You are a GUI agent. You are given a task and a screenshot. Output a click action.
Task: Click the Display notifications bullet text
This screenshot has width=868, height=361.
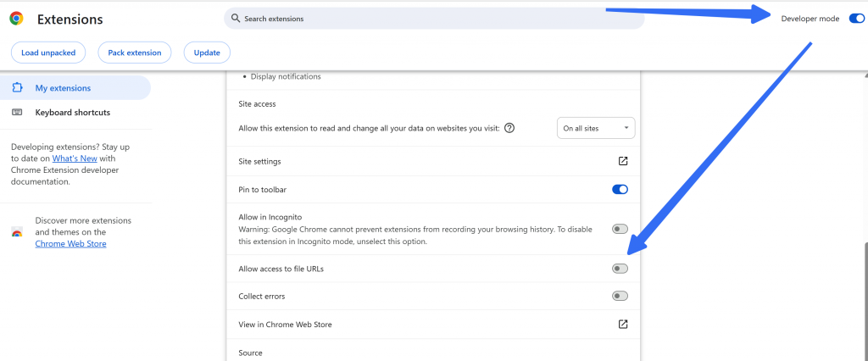pos(286,76)
